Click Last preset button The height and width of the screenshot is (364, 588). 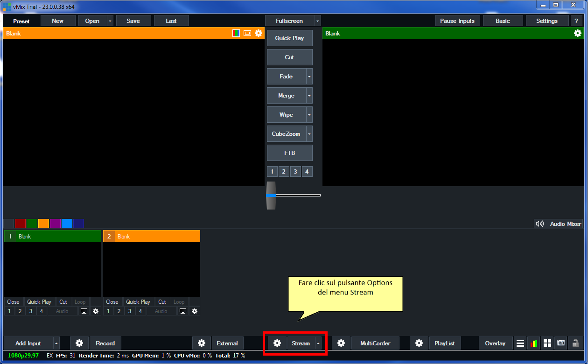pyautogui.click(x=171, y=21)
